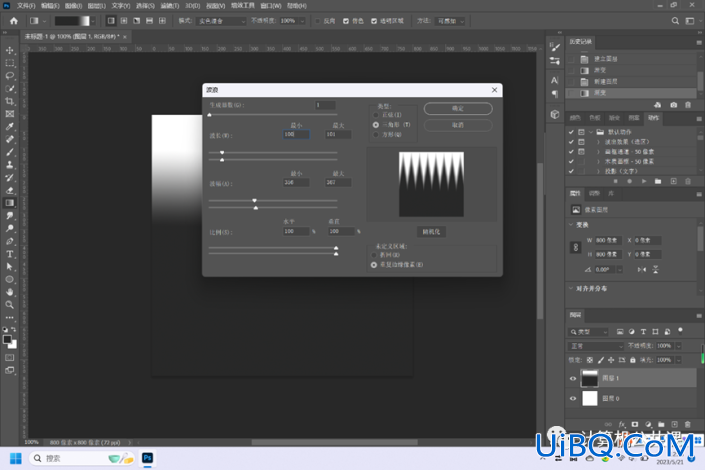This screenshot has width=705, height=470.
Task: Toggle the Transparency checkbox in options bar
Action: click(x=374, y=21)
